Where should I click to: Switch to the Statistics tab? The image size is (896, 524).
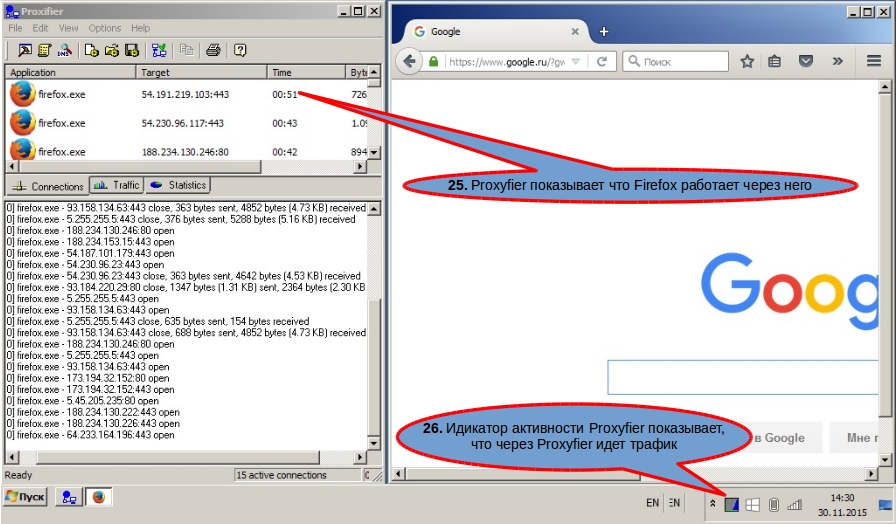pos(178,185)
